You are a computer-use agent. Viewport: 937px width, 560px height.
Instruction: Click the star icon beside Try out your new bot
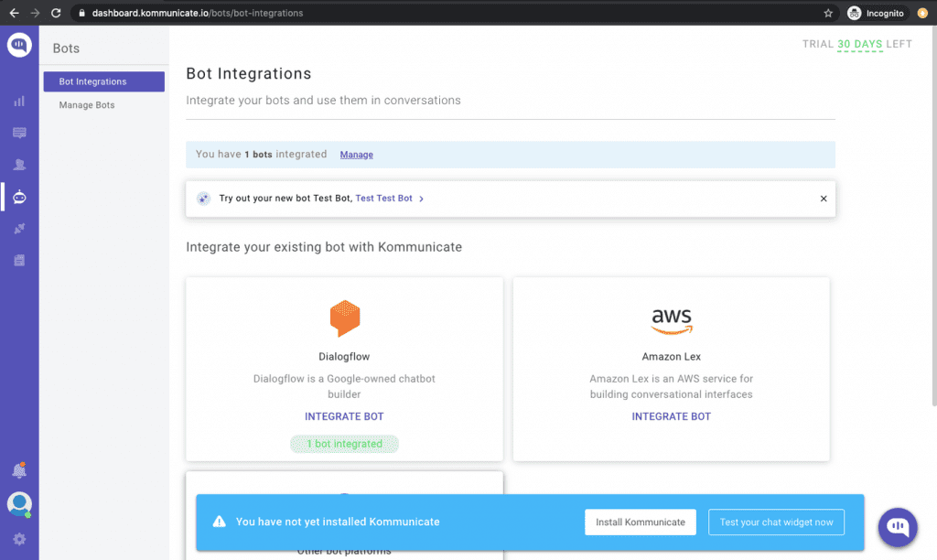point(203,199)
